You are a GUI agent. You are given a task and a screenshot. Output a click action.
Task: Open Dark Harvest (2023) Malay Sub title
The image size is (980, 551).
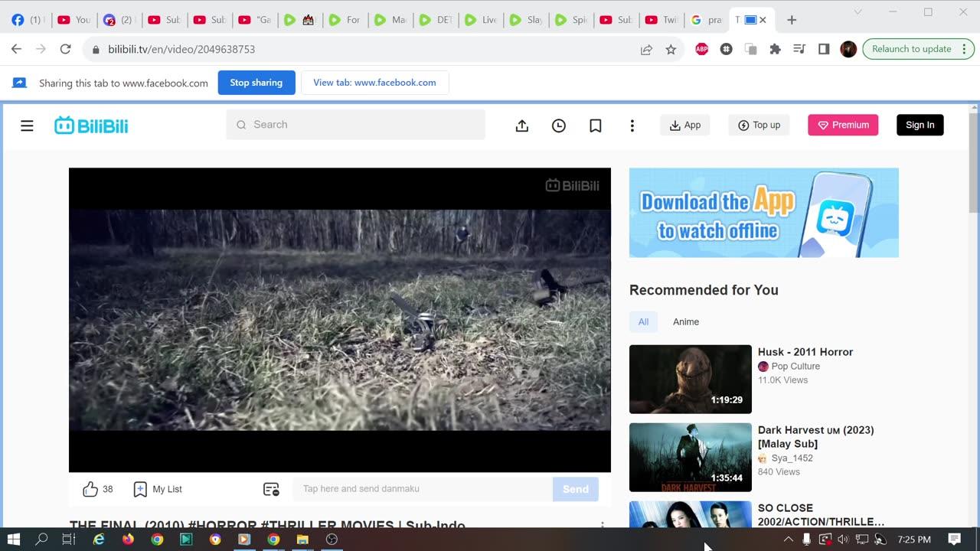[816, 437]
